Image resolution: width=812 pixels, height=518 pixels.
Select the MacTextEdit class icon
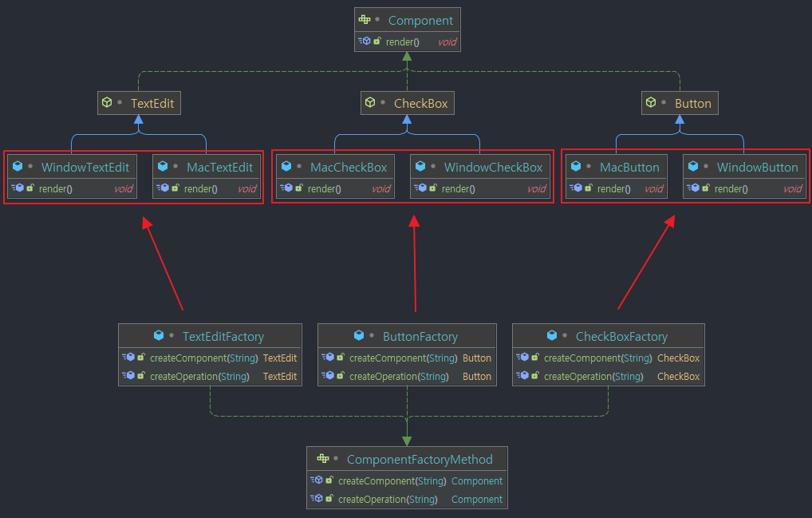[163, 166]
